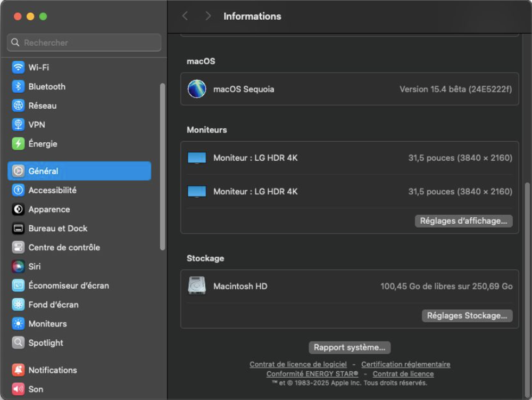
Task: Open the Économiseur d'écran icon
Action: click(18, 285)
